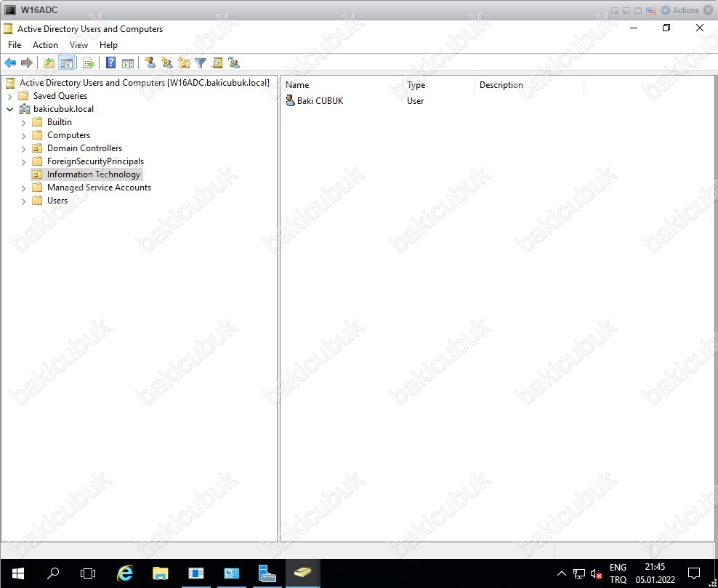718x588 pixels.
Task: Select the Builtin tree item
Action: coord(60,122)
